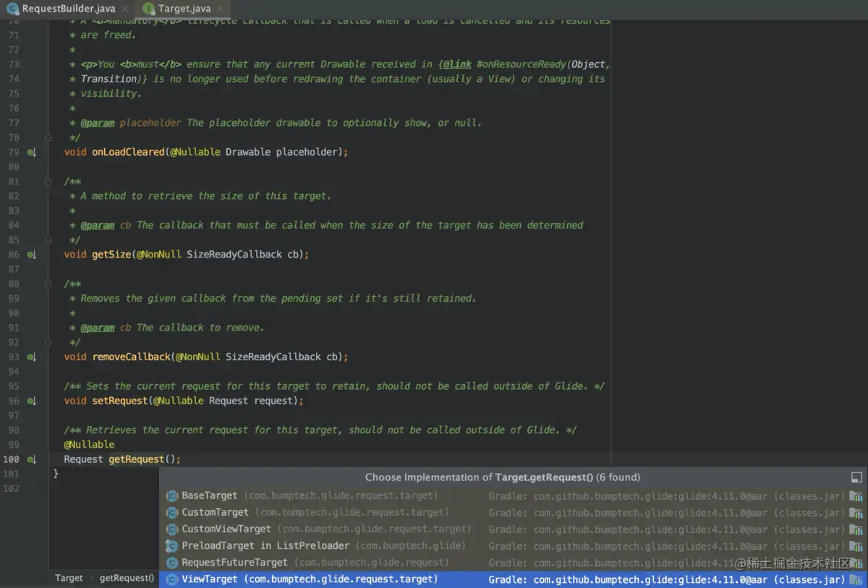Click the getRequest method name
This screenshot has height=588, width=868.
coord(137,459)
